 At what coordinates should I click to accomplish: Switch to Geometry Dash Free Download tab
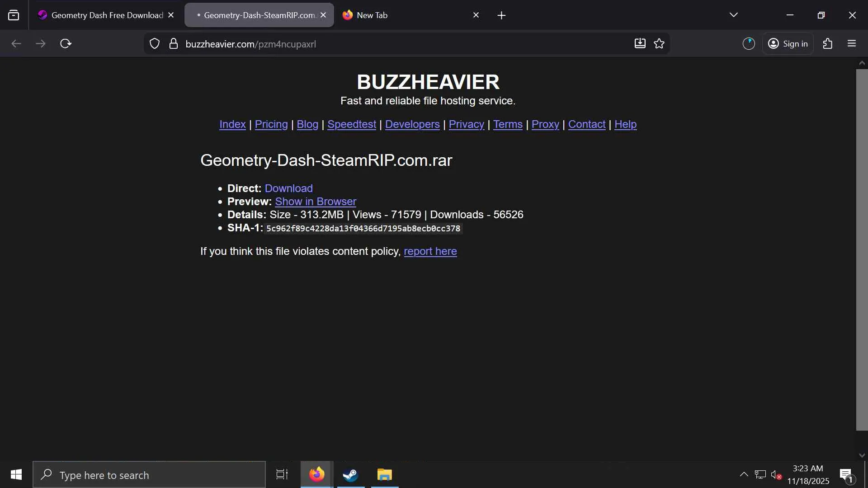tap(107, 15)
